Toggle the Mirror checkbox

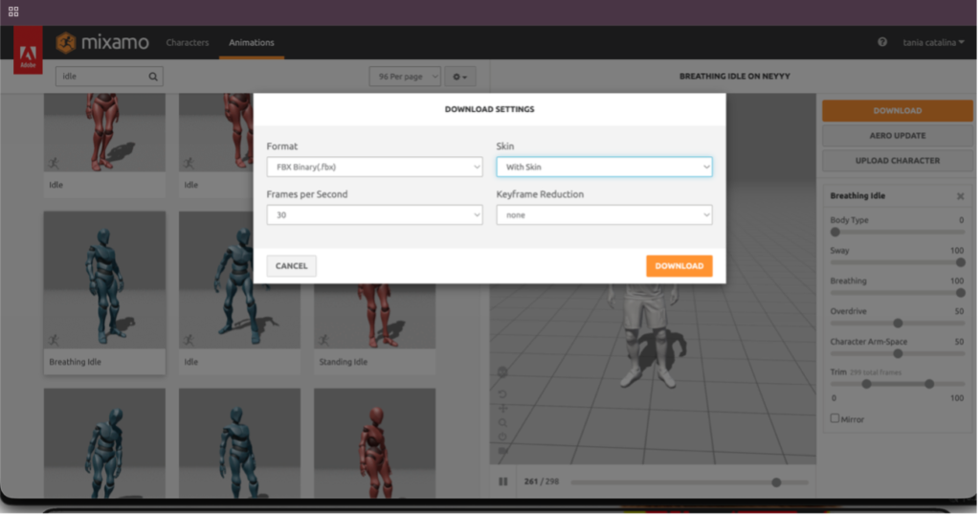pos(835,418)
